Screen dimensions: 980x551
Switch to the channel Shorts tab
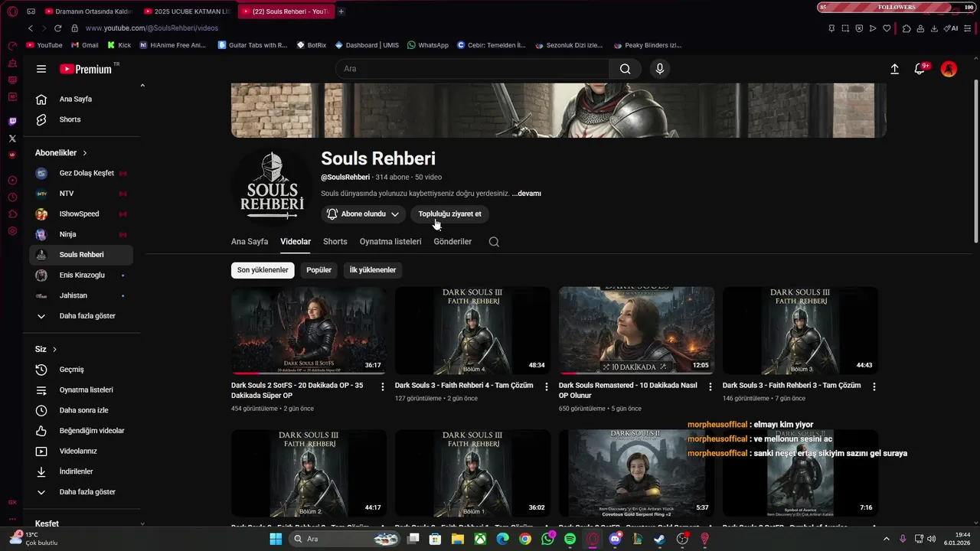335,242
